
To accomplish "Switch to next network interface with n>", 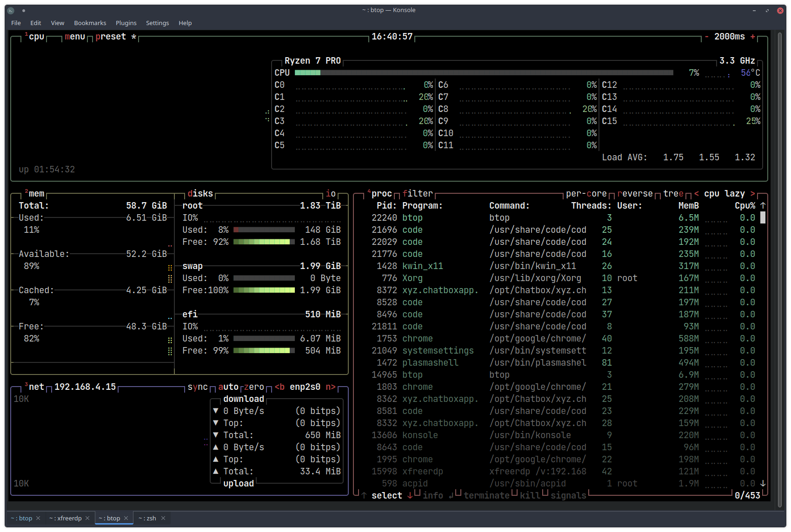I will (330, 387).
